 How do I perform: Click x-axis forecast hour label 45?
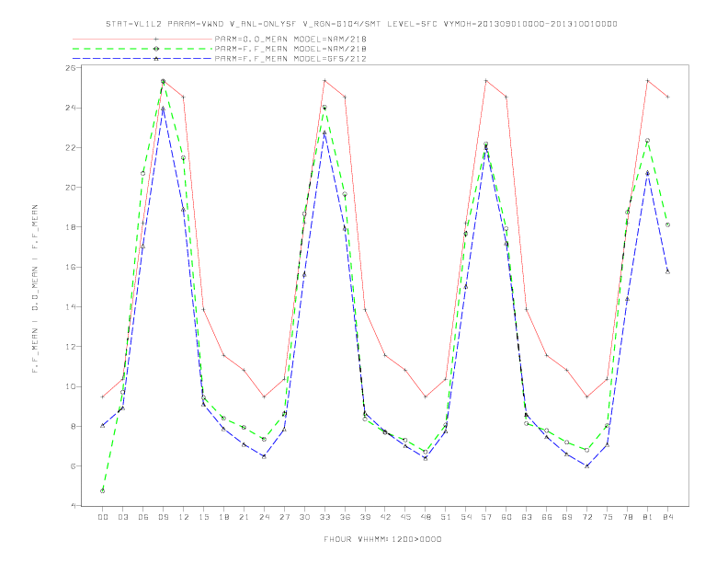(405, 517)
